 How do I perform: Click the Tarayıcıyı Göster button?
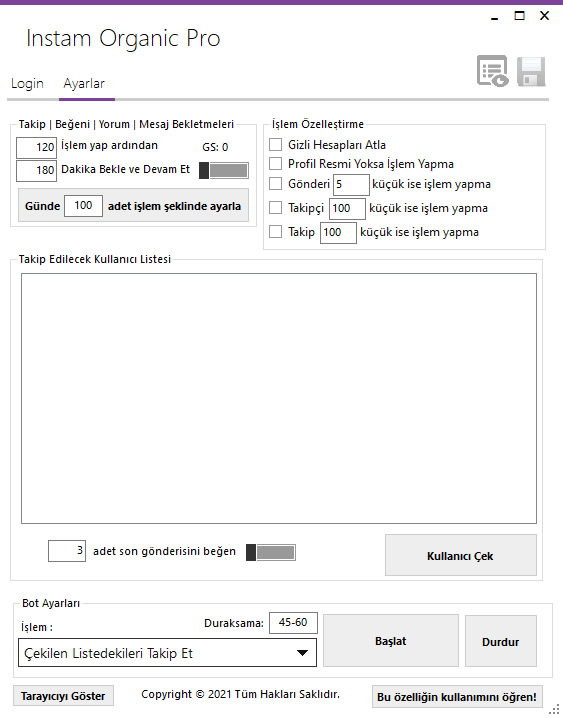63,696
